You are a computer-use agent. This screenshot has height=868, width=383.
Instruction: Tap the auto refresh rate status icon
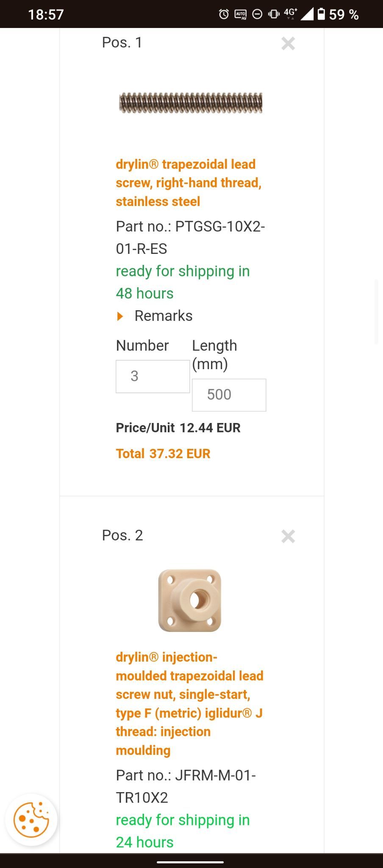click(x=241, y=14)
